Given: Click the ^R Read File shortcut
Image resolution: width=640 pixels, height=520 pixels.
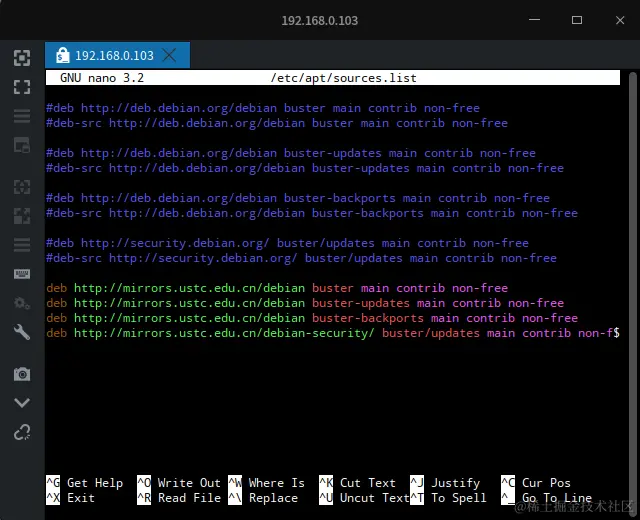Looking at the screenshot, I should click(179, 498).
